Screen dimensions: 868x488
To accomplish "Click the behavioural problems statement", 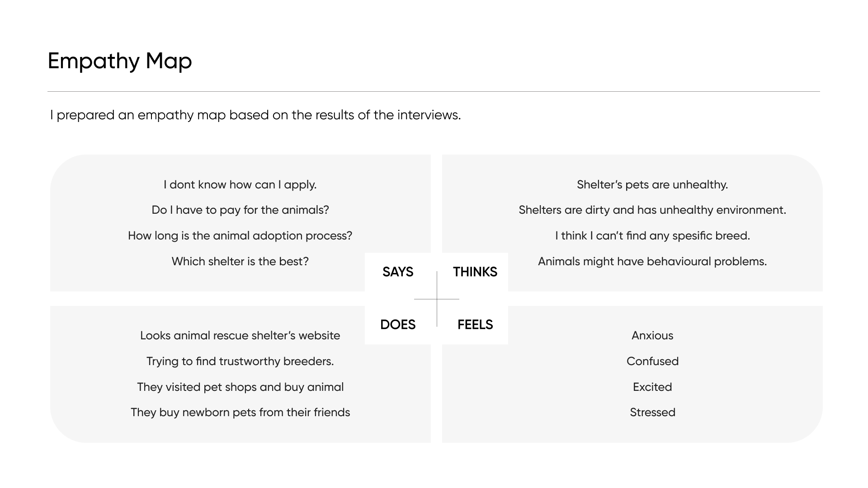I will click(x=652, y=262).
